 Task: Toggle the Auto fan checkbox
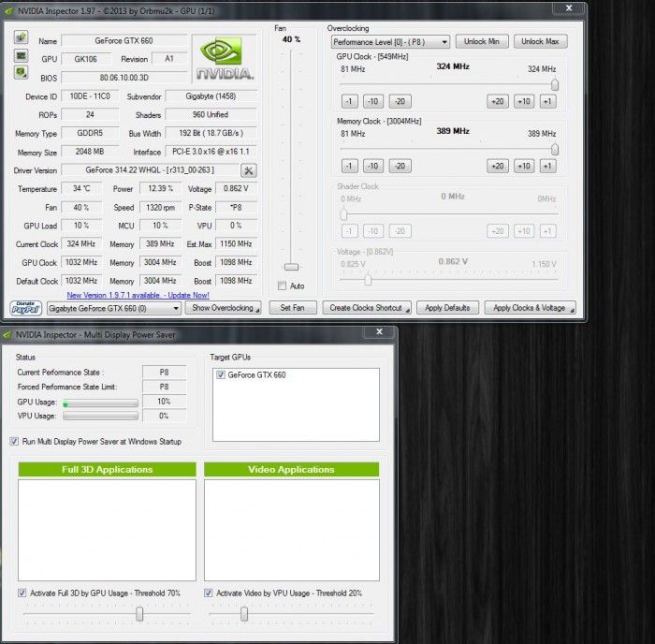[282, 285]
